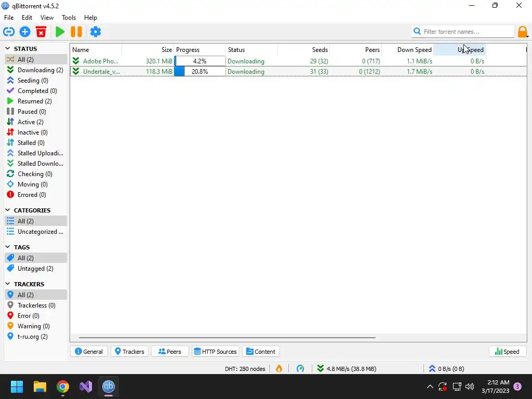The image size is (532, 399).
Task: Toggle alternative speed limits gauge icon
Action: [x=300, y=368]
